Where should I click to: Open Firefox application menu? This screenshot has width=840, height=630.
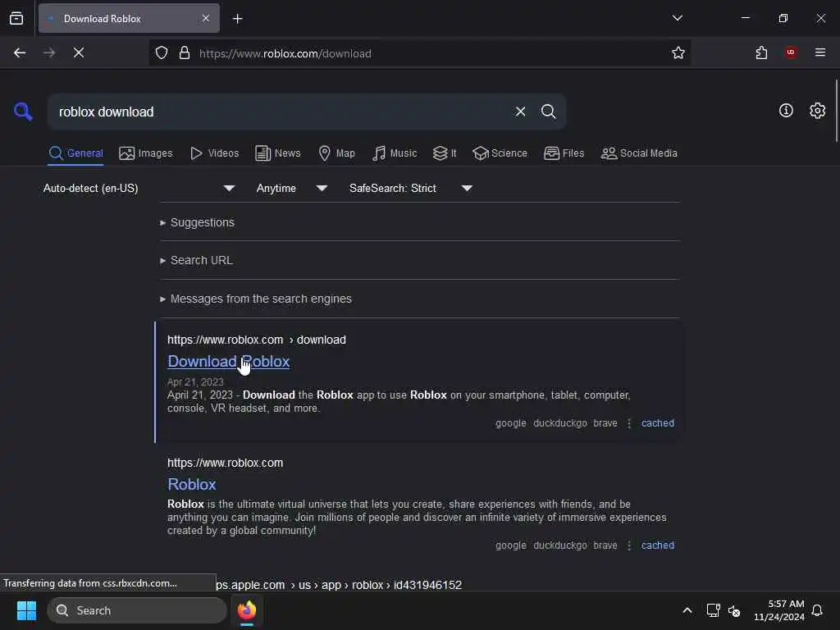tap(820, 52)
